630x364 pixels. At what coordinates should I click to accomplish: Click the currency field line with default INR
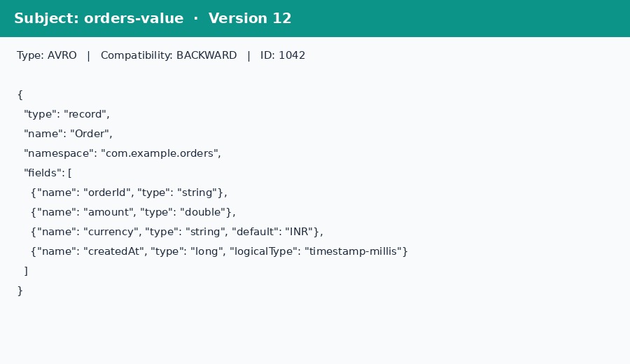(177, 232)
